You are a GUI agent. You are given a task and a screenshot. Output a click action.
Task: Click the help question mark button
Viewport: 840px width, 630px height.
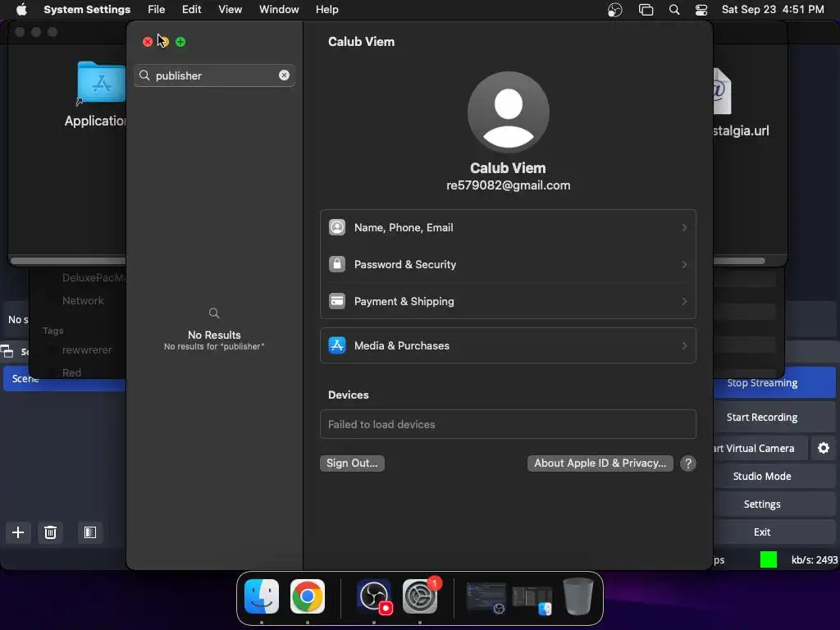point(688,463)
